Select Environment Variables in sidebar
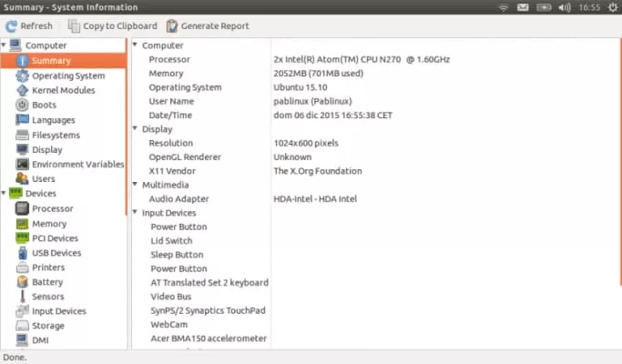Screen dimensions: 622x364 point(77,164)
